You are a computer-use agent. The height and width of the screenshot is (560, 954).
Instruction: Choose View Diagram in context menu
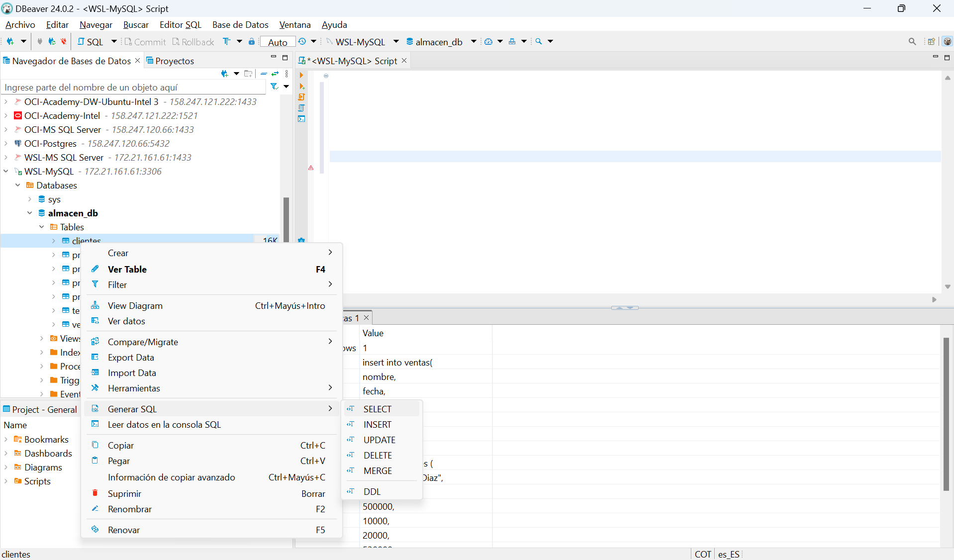211,306
